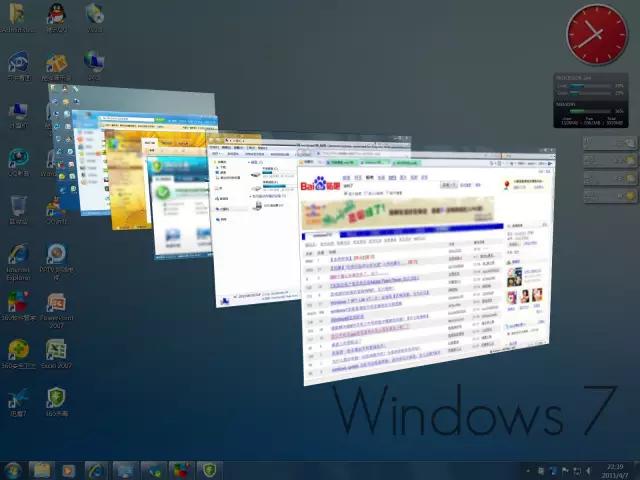Viewport: 640px width, 480px height.
Task: Click the Baidu logo in browser window
Action: [320, 184]
